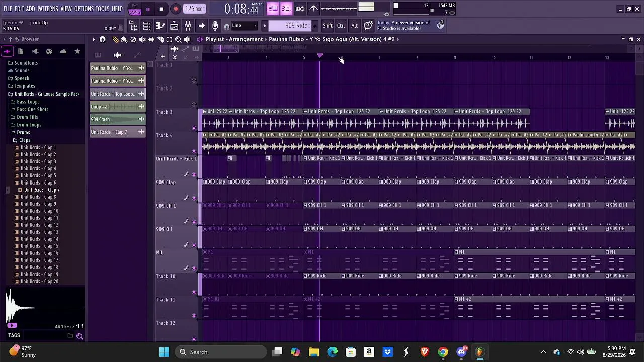Open the OPTIONS menu

point(84,9)
